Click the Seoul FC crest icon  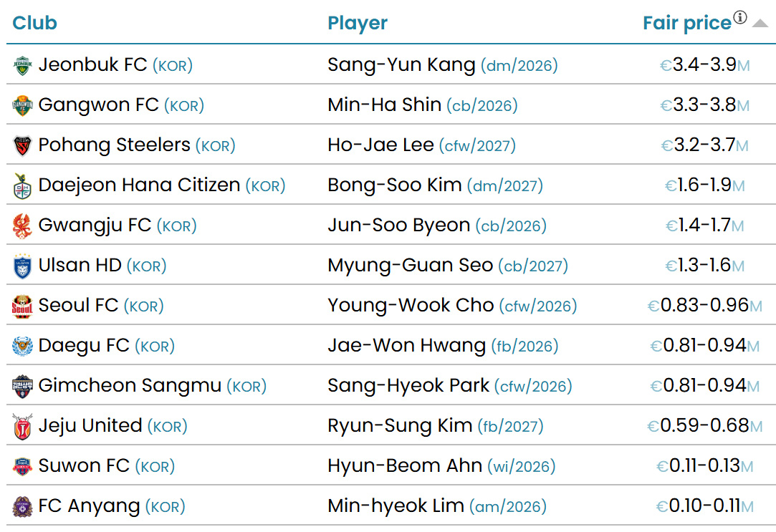22,306
